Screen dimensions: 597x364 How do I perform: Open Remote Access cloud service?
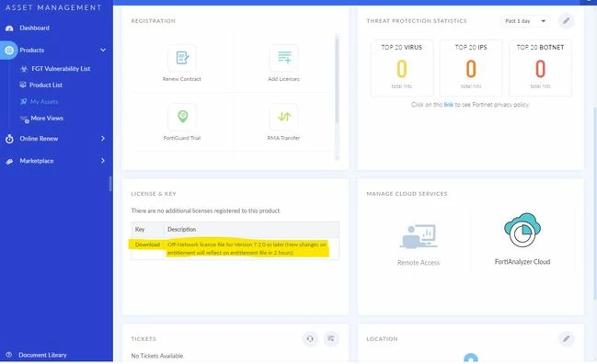coord(419,245)
